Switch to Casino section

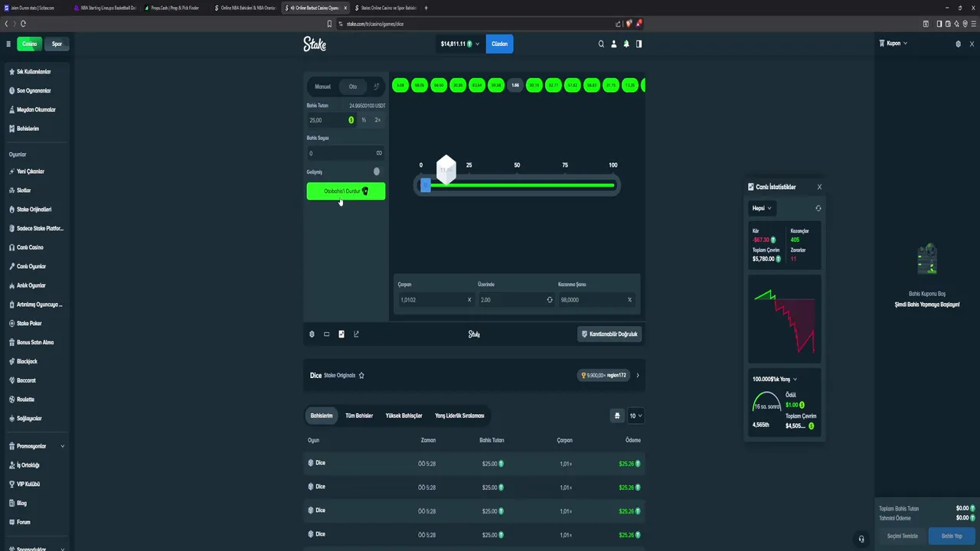(29, 44)
